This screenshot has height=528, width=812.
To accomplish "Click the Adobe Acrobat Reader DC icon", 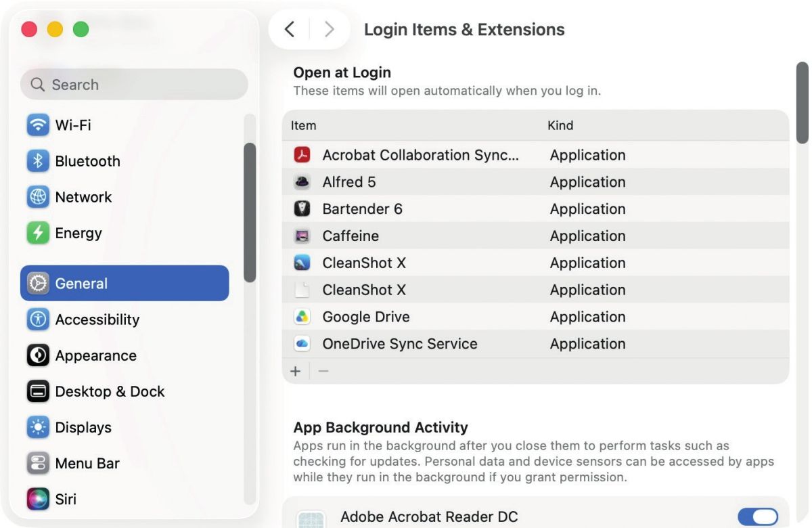I will pos(312,519).
